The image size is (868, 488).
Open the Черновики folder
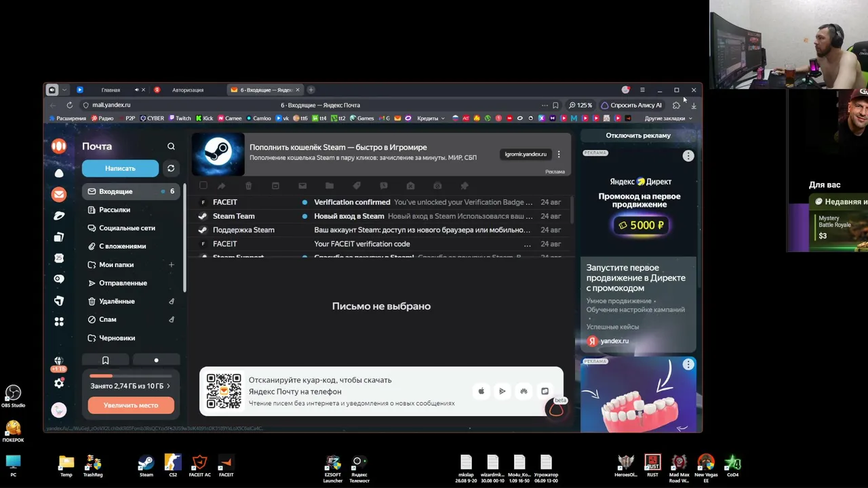[131, 338]
